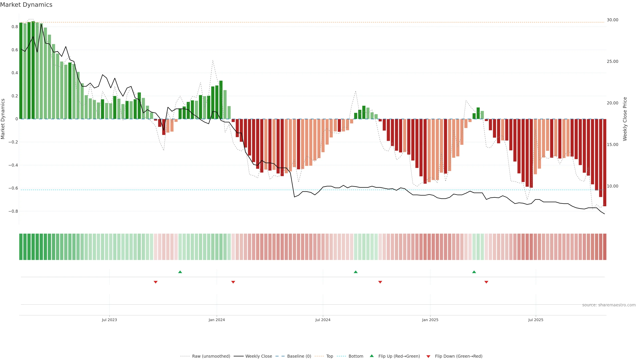
Task: Click the red Flip Down triangle in legend
Action: (428, 356)
